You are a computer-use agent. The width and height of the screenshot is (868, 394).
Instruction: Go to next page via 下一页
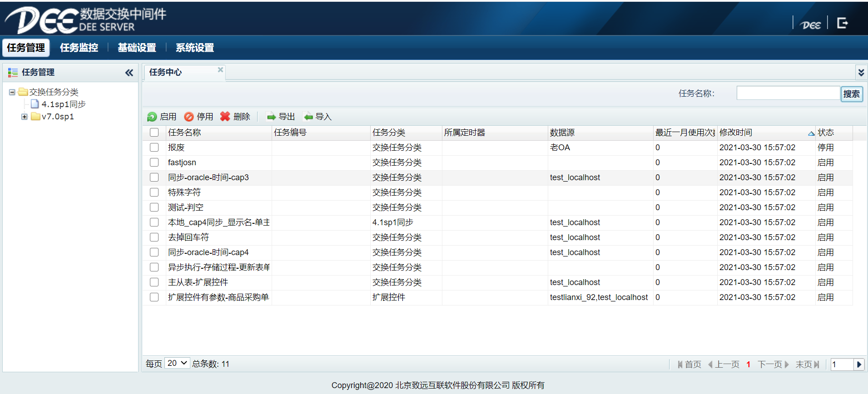coord(773,364)
